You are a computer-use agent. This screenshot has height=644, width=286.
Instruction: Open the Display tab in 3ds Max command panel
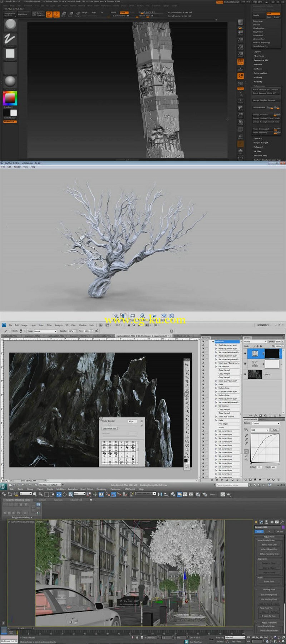click(277, 522)
